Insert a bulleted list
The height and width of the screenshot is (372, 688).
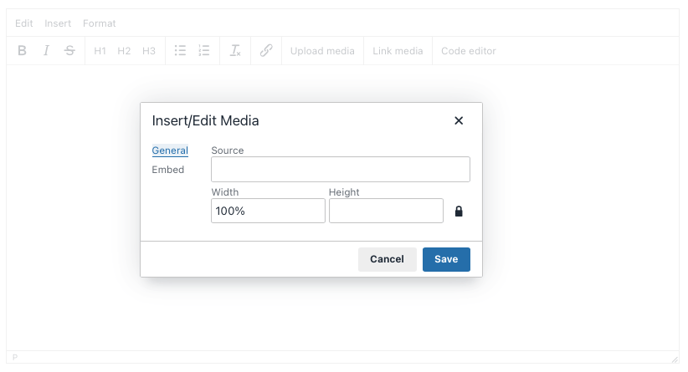tap(180, 51)
